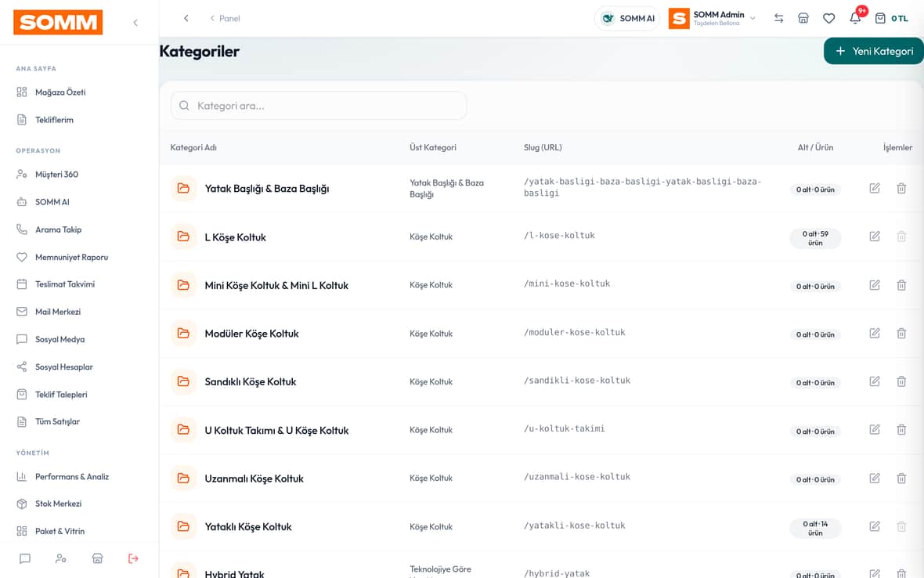Delete the Uzanmalı Köşe Koltuk category
The width and height of the screenshot is (924, 578).
tap(901, 478)
